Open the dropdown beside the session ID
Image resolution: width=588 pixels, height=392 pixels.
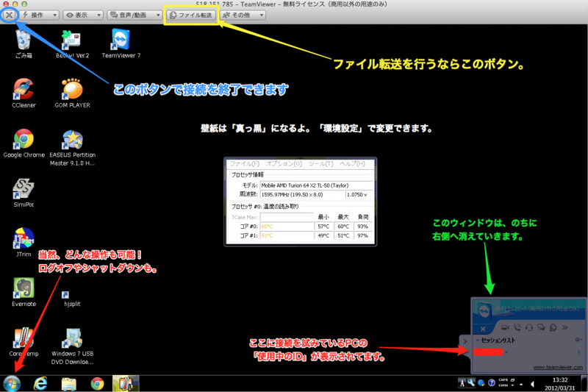click(x=506, y=352)
